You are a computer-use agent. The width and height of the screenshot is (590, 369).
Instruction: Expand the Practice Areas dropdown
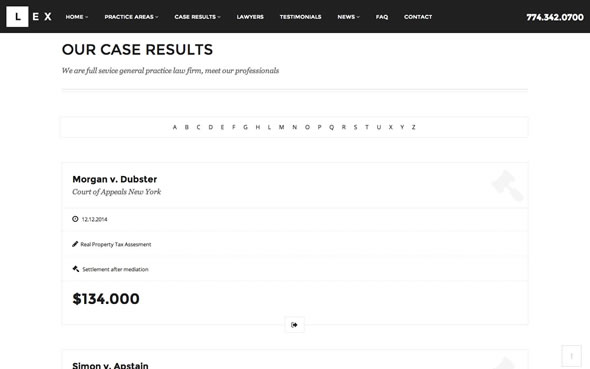131,17
